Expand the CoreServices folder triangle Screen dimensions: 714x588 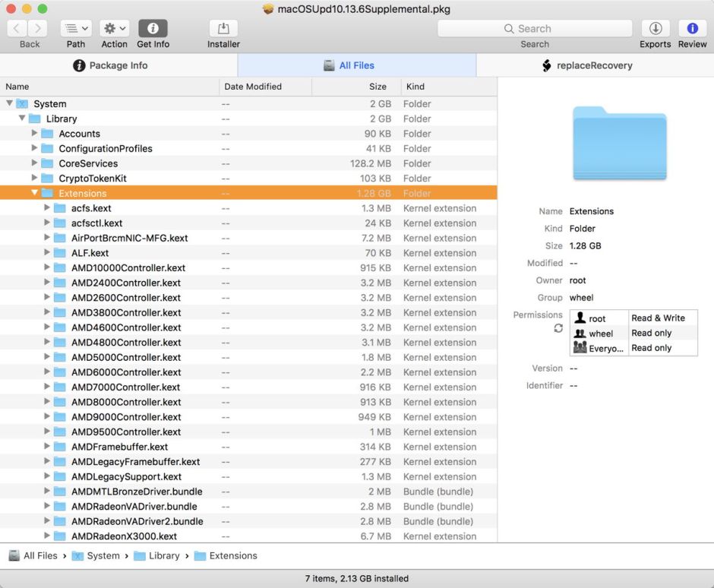(34, 163)
